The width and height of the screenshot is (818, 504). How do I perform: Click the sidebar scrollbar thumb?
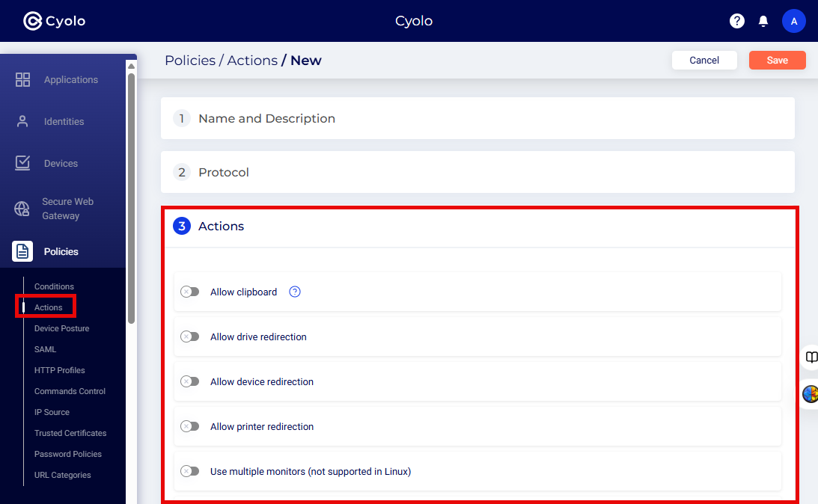132,198
